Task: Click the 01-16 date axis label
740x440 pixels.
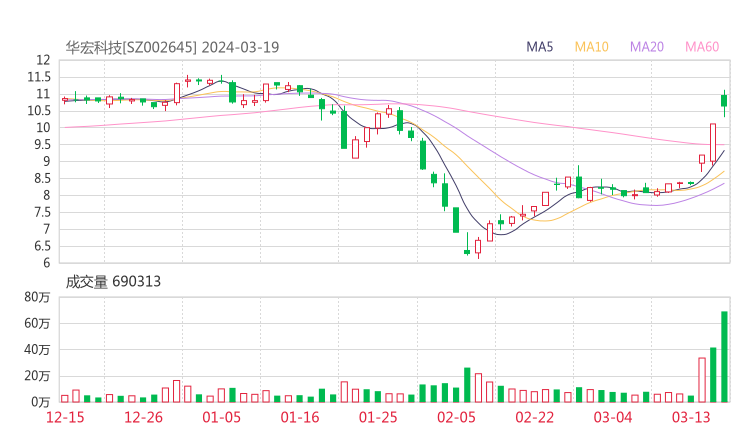Action: [300, 417]
